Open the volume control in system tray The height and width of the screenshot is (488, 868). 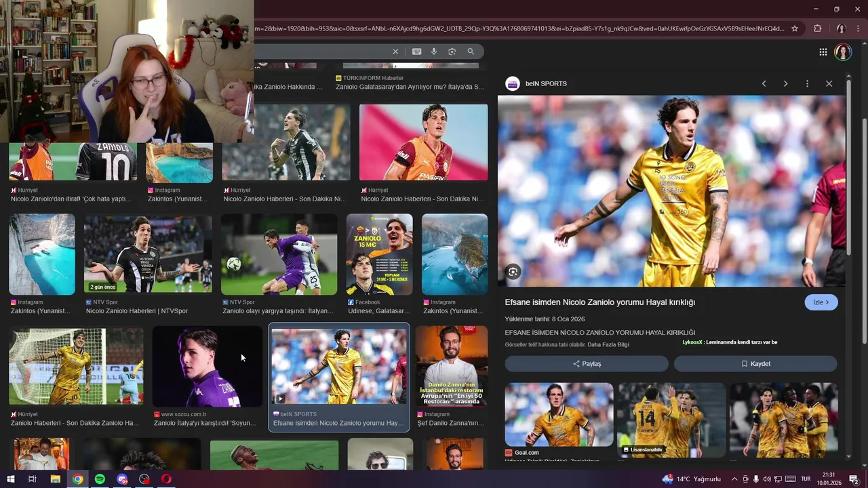tap(767, 479)
